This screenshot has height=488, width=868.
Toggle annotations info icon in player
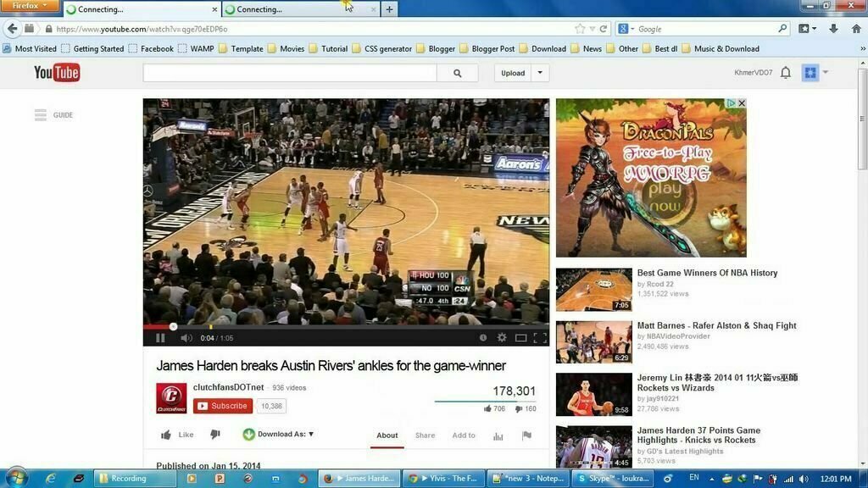(x=482, y=337)
